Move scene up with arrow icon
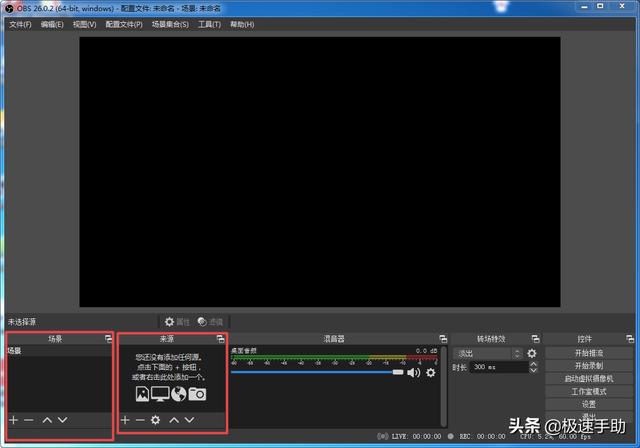Viewport: 640px width, 448px height. (47, 420)
